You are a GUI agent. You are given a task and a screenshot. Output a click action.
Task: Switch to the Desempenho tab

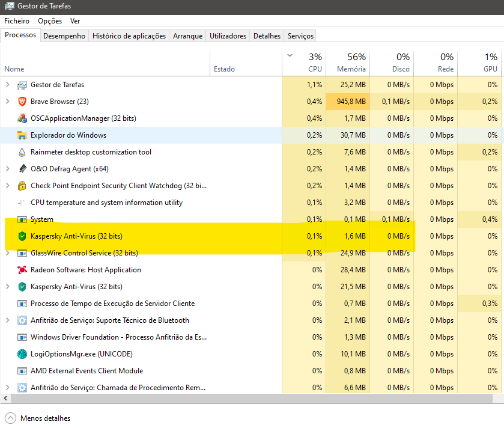tap(64, 36)
